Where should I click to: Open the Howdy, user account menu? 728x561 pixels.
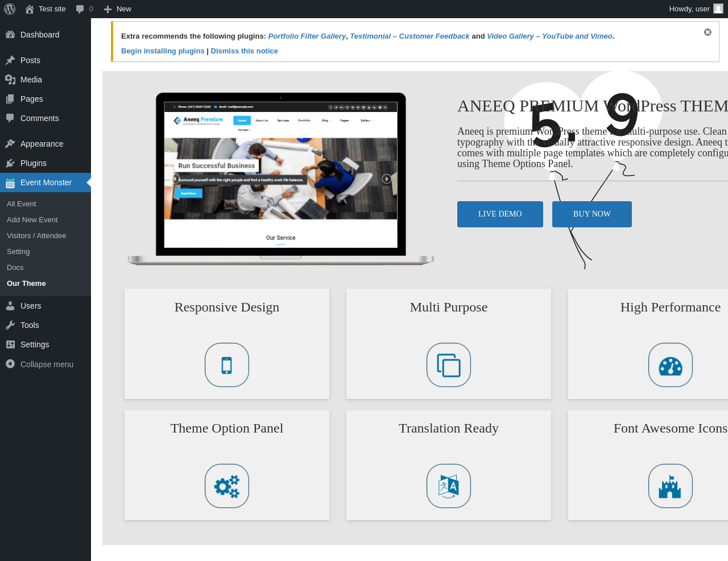point(696,9)
